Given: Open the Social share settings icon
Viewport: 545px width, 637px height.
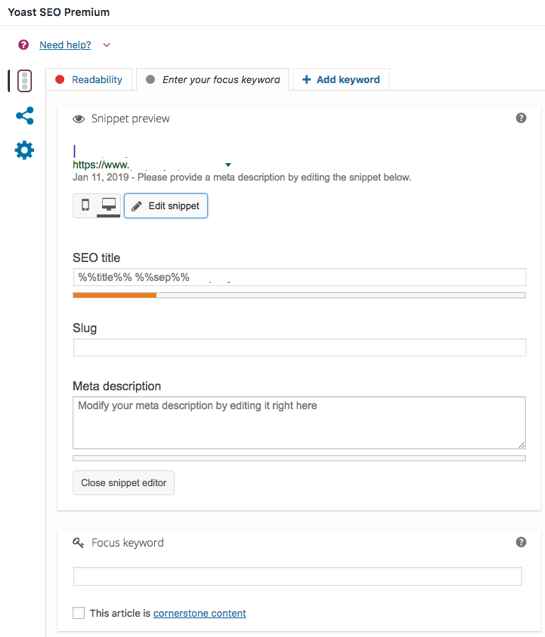Looking at the screenshot, I should [24, 116].
